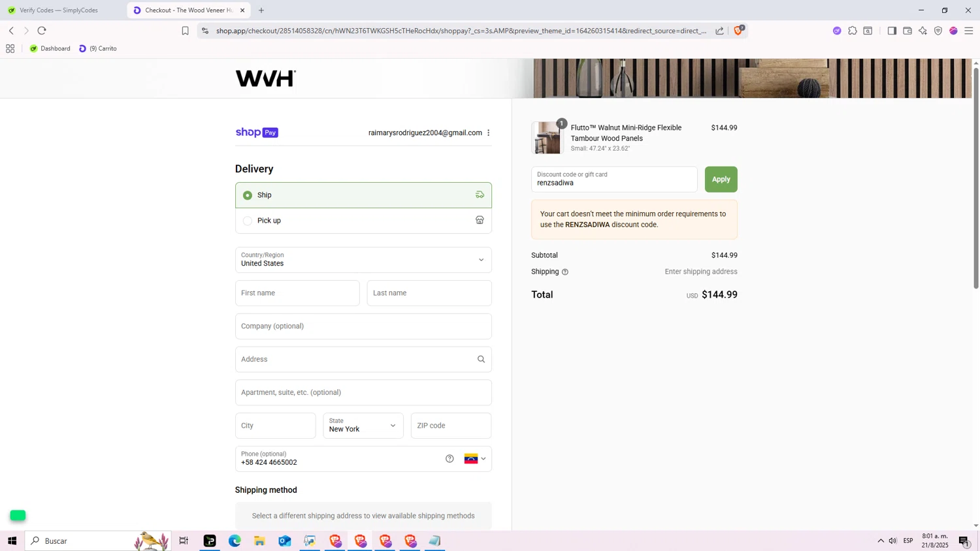
Task: Show phone number help question icon
Action: pos(449,459)
